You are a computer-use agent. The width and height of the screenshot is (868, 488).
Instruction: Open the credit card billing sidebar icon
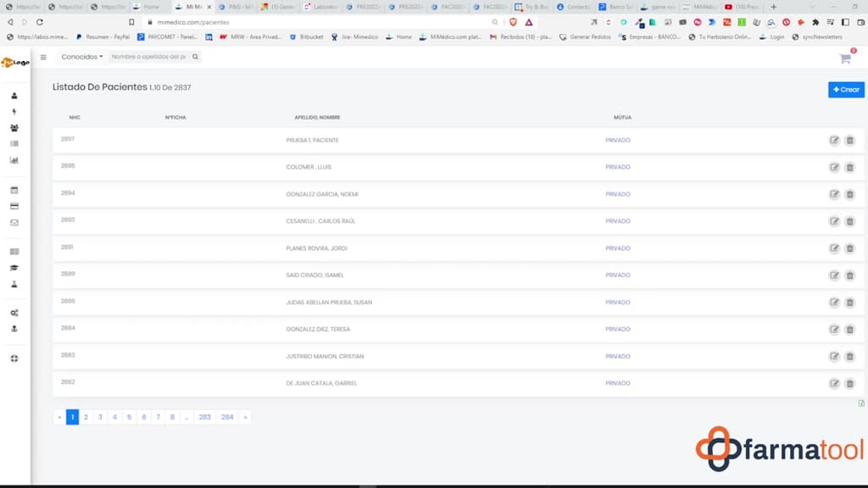[x=14, y=207]
